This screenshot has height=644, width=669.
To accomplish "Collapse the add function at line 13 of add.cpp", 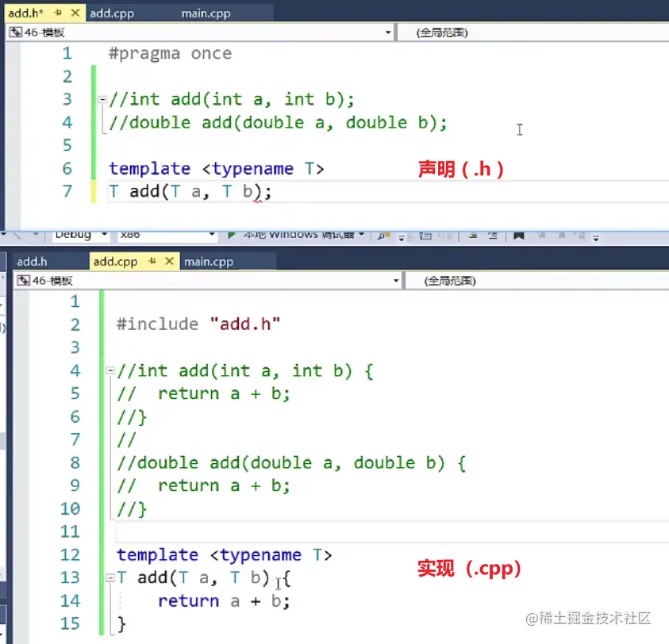I will (110, 578).
